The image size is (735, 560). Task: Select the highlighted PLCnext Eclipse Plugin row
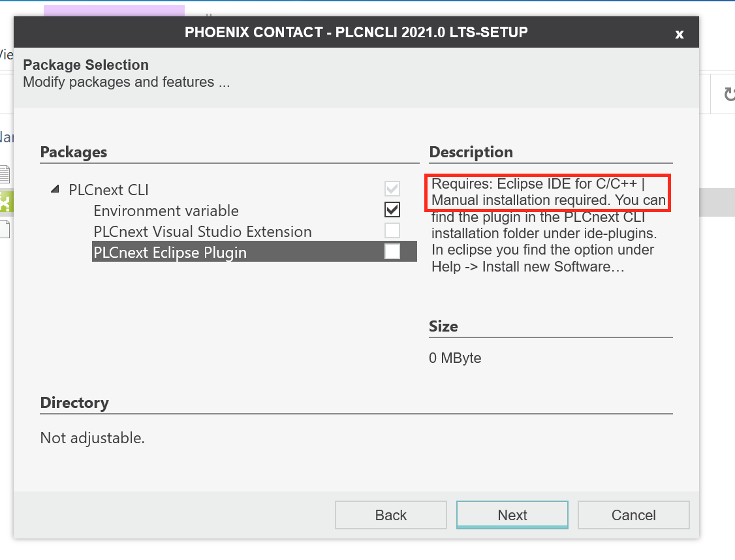[x=255, y=252]
